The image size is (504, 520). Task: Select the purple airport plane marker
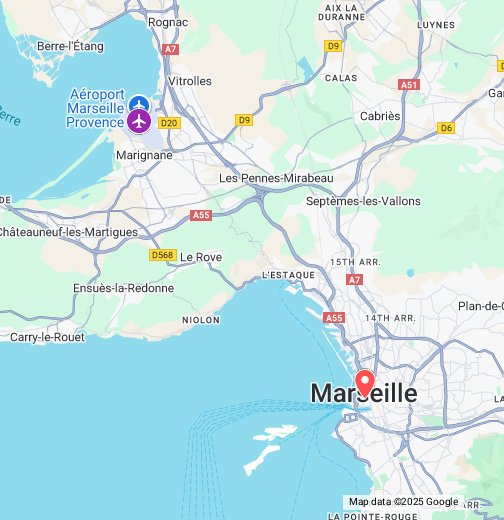tap(139, 122)
